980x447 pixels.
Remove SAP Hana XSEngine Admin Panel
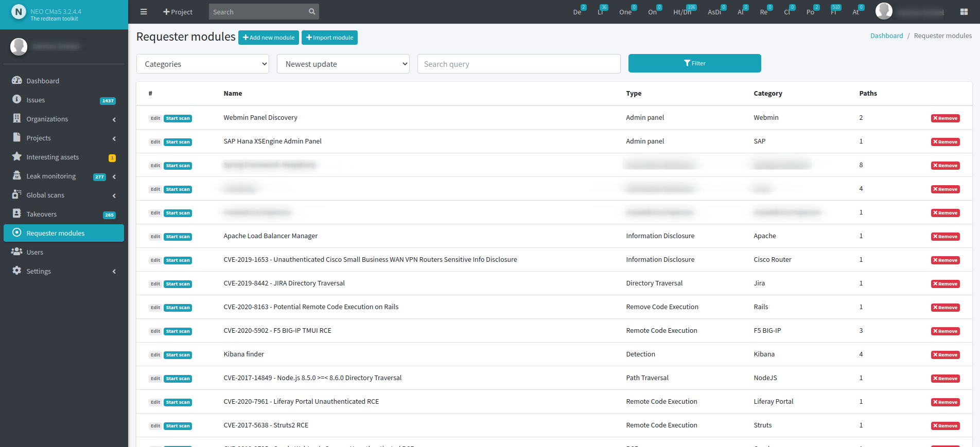point(945,142)
